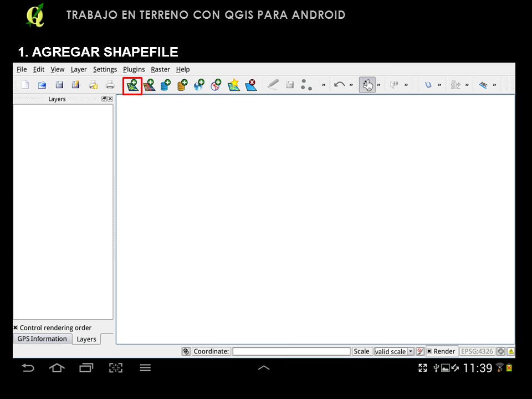Click the EPSG:4326 status field
Viewport: 532px width, 399px height.
(x=477, y=351)
